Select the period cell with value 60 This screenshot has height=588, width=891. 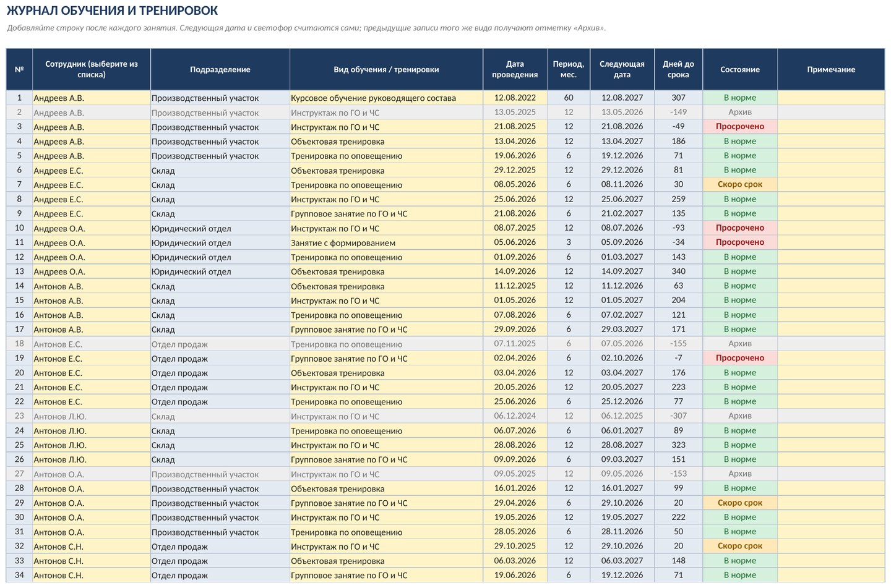pos(569,98)
